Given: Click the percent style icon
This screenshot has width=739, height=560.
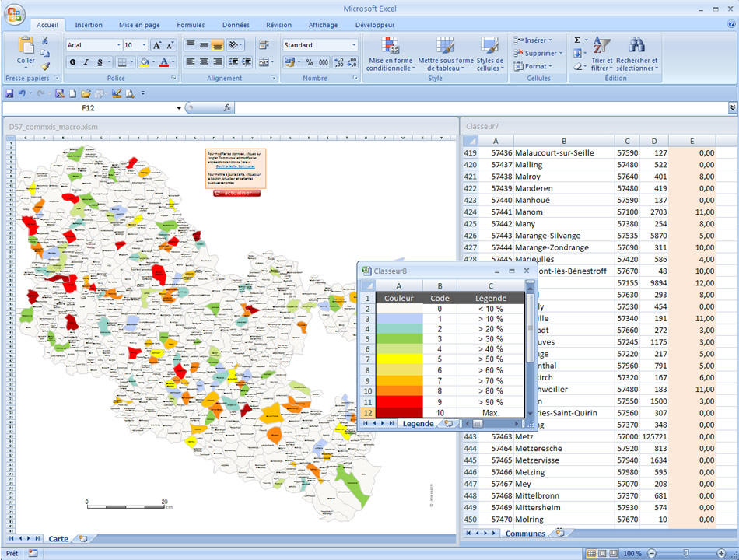Looking at the screenshot, I should point(310,62).
